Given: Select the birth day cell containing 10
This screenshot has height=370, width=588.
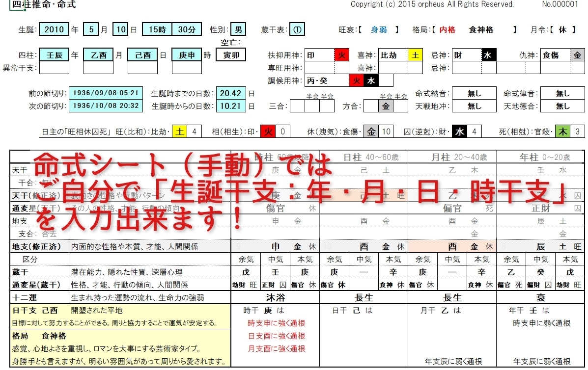Looking at the screenshot, I should (x=121, y=29).
